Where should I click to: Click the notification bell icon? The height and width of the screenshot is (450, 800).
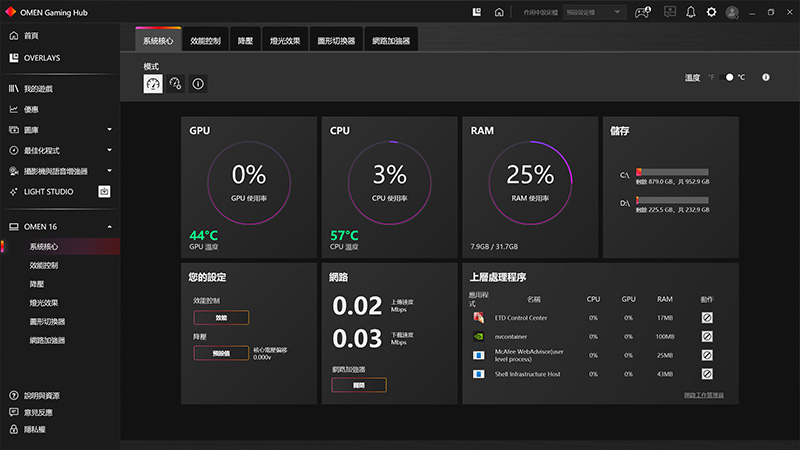tap(690, 12)
